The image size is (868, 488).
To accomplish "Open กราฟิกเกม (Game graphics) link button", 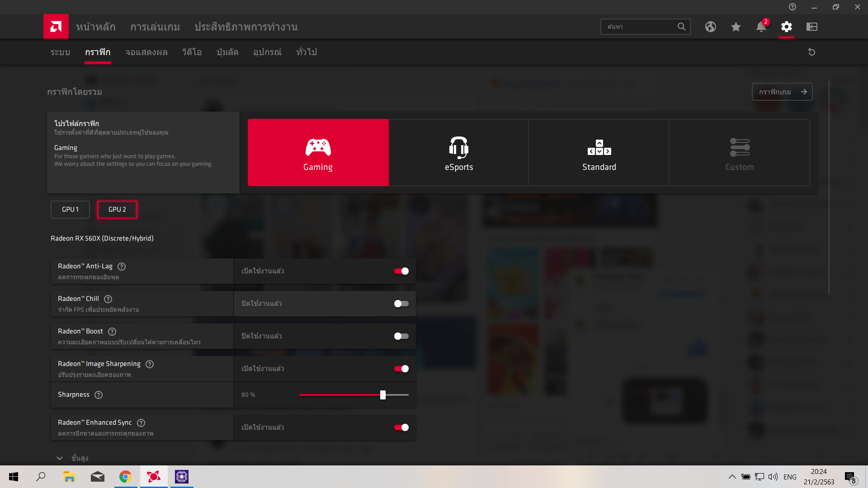I will (782, 92).
